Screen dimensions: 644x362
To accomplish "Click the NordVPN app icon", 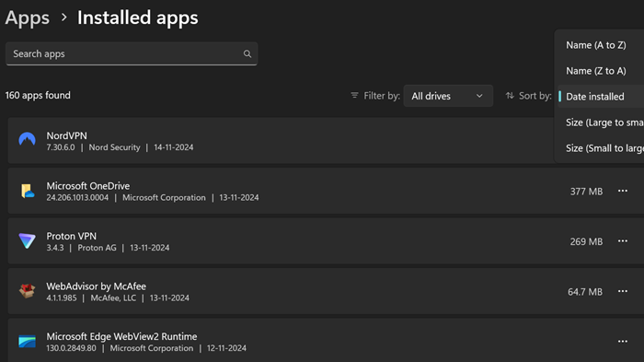I will (x=27, y=139).
